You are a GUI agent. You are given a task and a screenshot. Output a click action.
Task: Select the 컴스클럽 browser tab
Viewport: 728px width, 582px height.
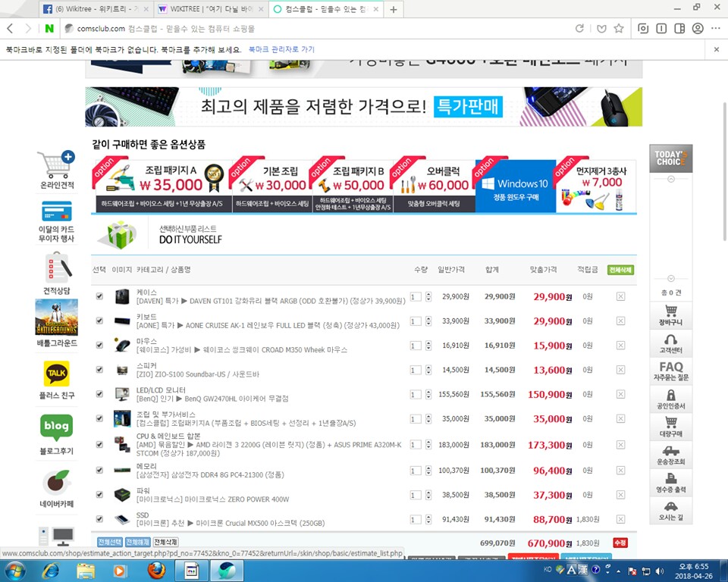326,9
